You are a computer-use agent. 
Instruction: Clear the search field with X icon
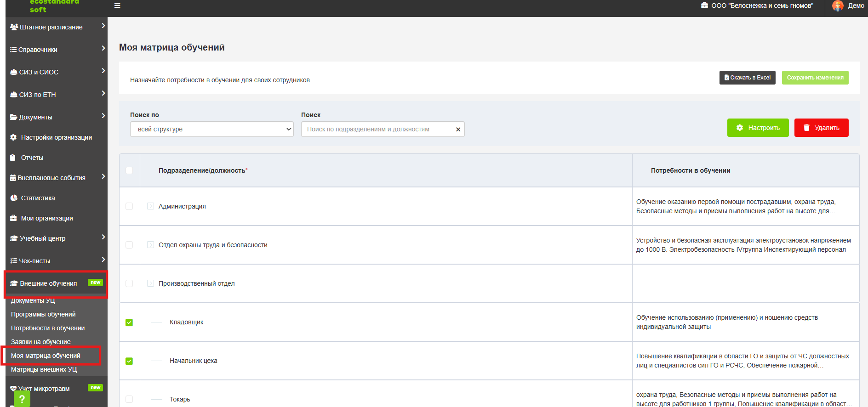click(458, 130)
